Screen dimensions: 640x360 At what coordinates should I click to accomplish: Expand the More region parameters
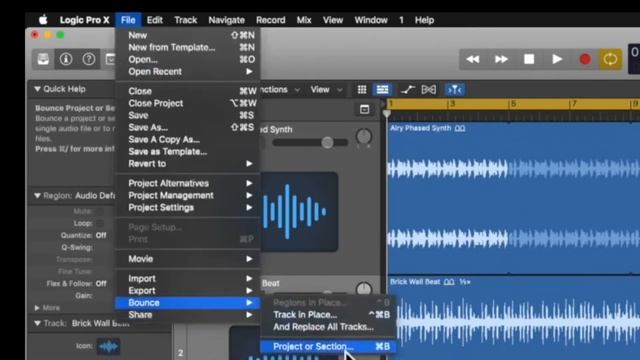point(37,308)
